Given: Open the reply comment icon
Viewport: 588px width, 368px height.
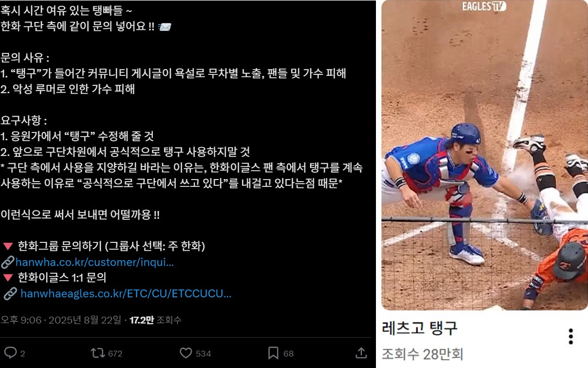Looking at the screenshot, I should (x=10, y=353).
